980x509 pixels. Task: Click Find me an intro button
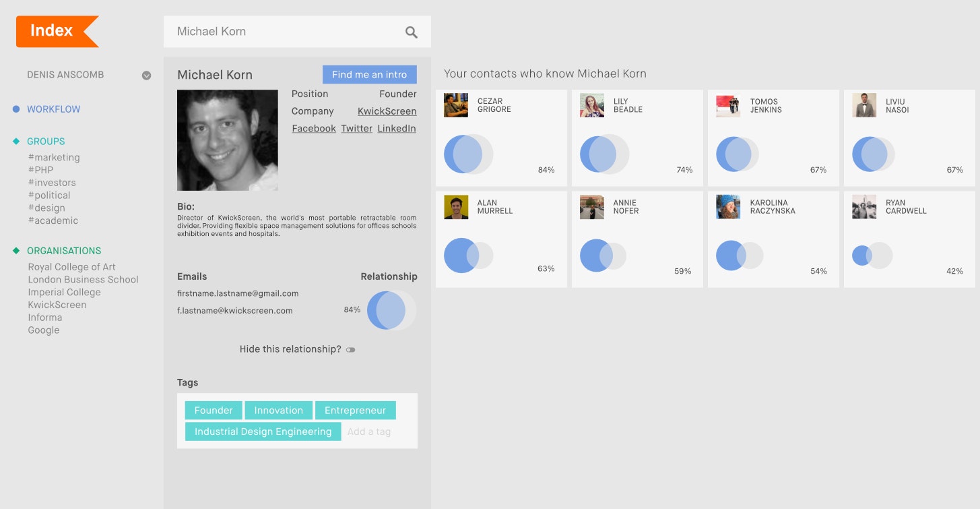point(370,75)
